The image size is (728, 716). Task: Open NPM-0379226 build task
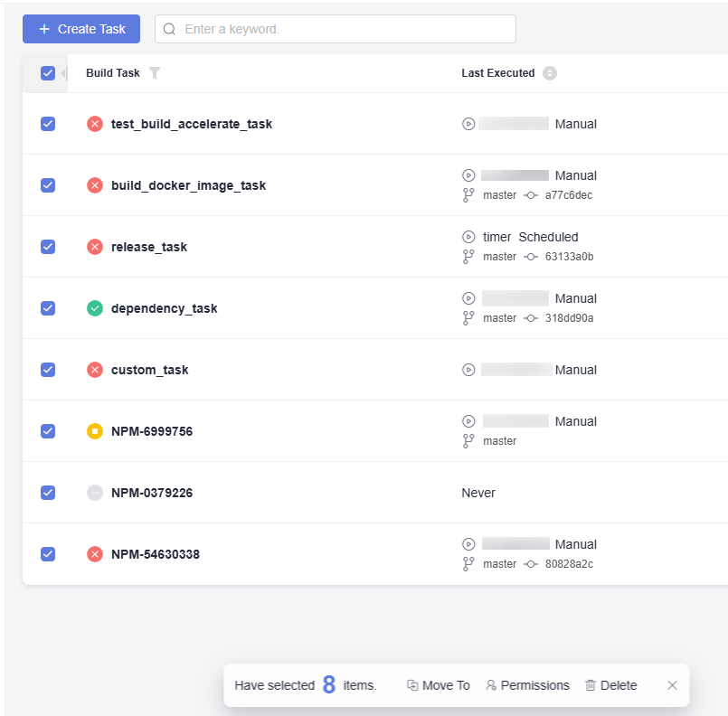tap(152, 493)
